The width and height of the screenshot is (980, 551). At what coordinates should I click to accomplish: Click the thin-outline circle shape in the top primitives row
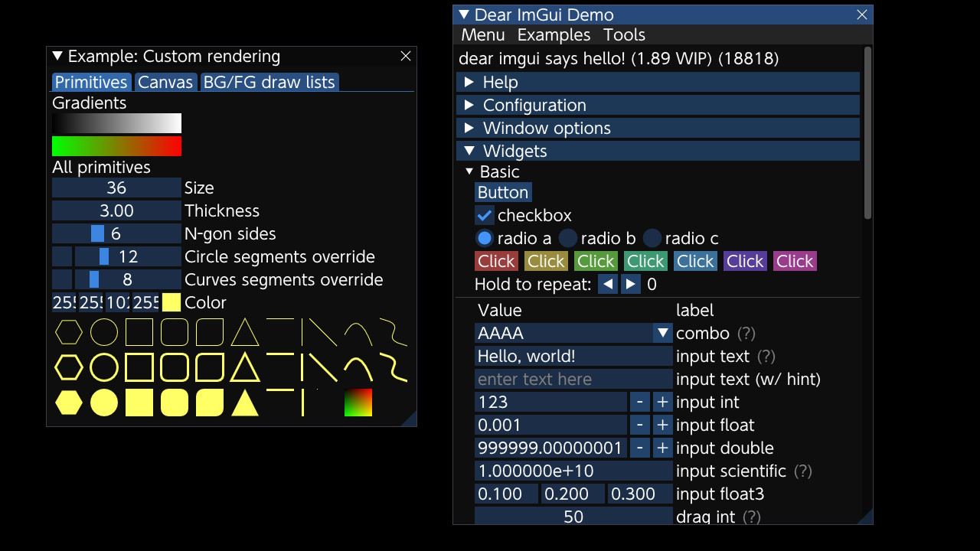104,333
